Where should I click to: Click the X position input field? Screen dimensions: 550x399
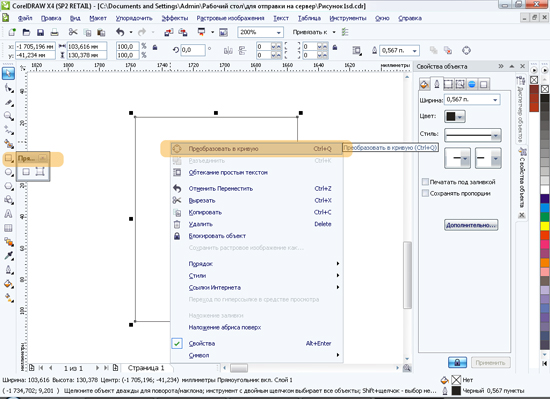coord(35,46)
